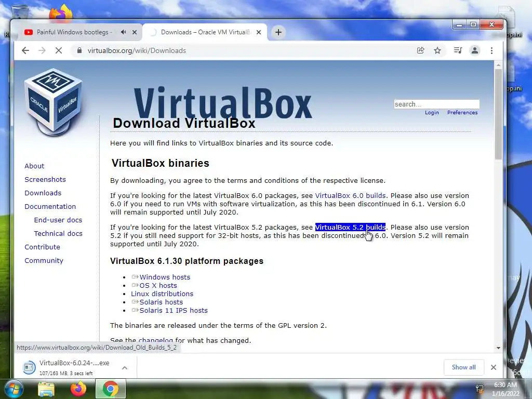
Task: Open the Contribute sidebar link
Action: (42, 247)
